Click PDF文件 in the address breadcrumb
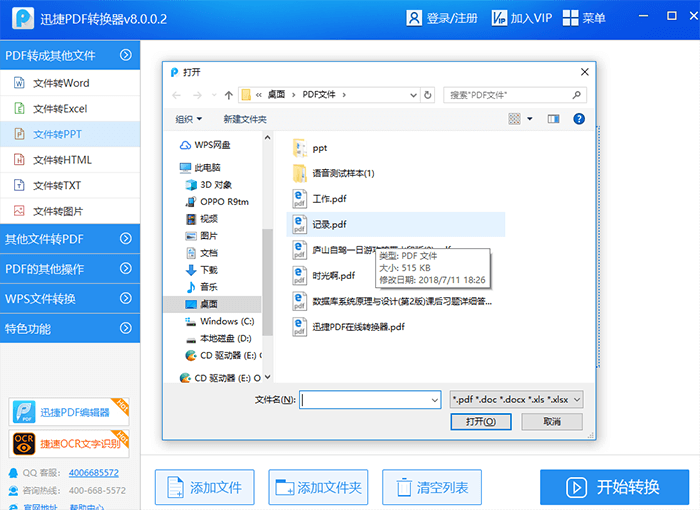 tap(319, 94)
